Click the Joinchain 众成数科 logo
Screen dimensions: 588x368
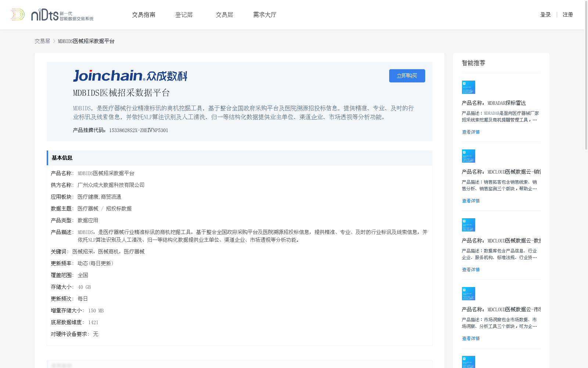(130, 75)
